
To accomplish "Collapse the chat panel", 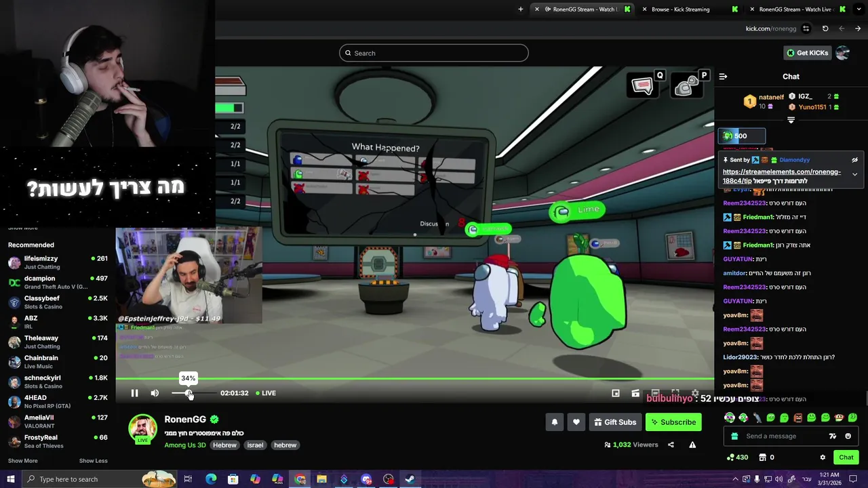I will click(x=723, y=77).
